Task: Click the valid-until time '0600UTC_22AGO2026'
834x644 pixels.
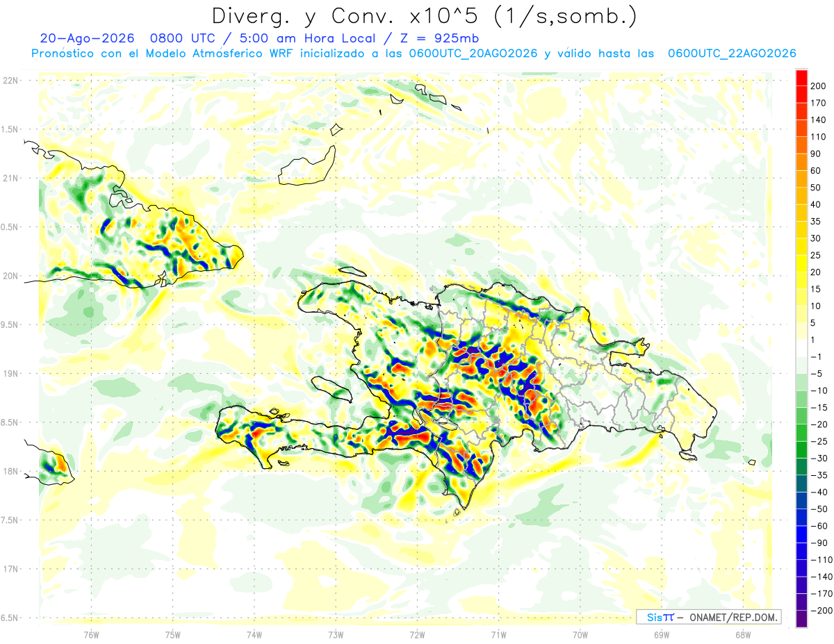Action: click(732, 53)
